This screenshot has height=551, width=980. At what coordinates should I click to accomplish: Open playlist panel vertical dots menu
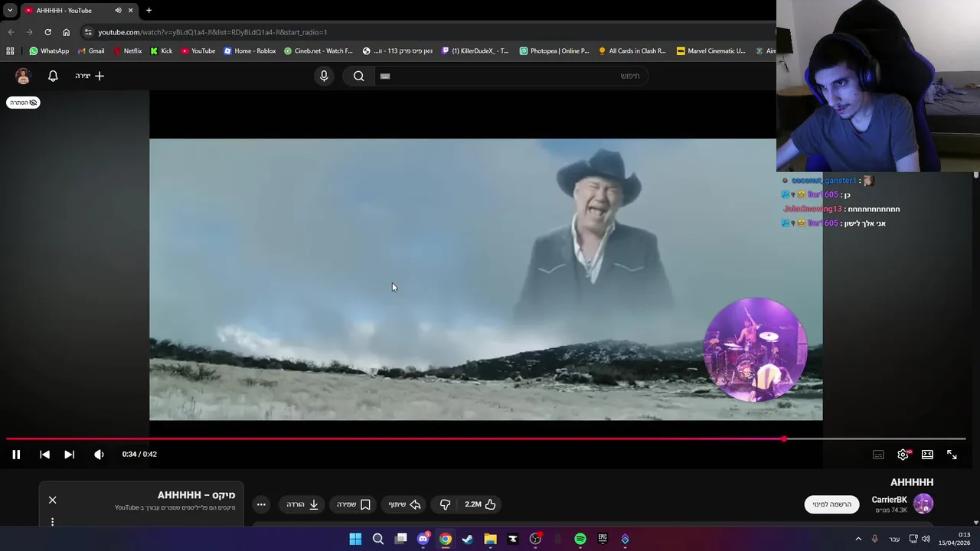[52, 522]
